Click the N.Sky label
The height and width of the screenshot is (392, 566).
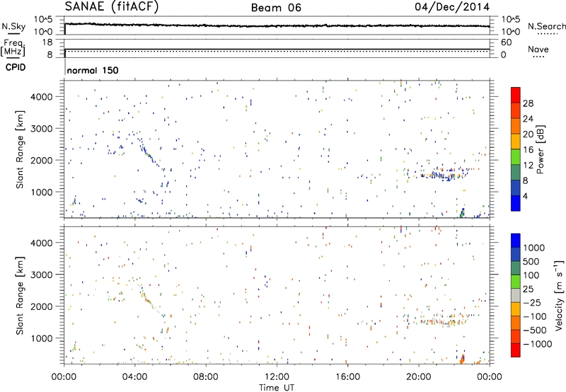click(x=13, y=26)
